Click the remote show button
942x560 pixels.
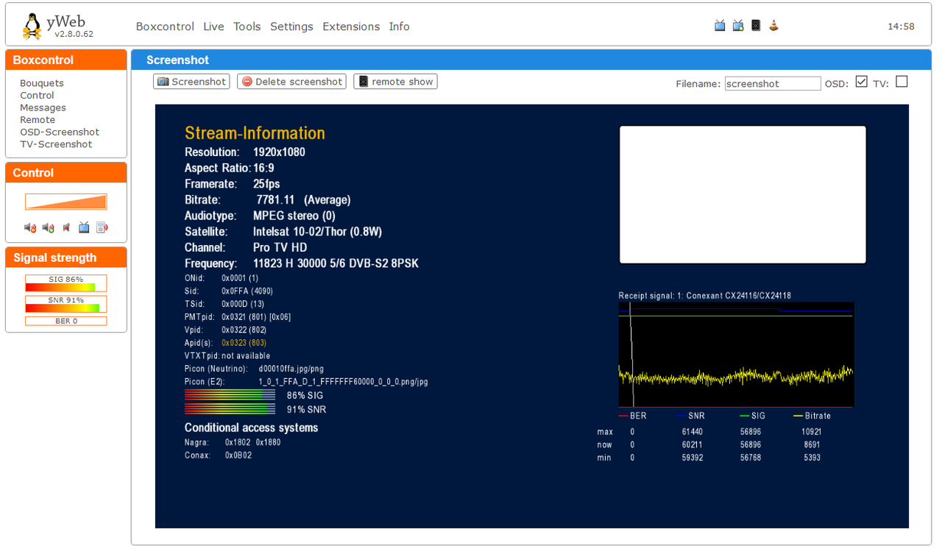(395, 82)
